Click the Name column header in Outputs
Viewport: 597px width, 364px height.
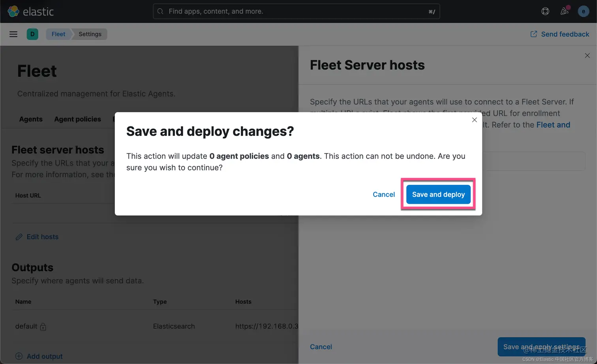[23, 302]
